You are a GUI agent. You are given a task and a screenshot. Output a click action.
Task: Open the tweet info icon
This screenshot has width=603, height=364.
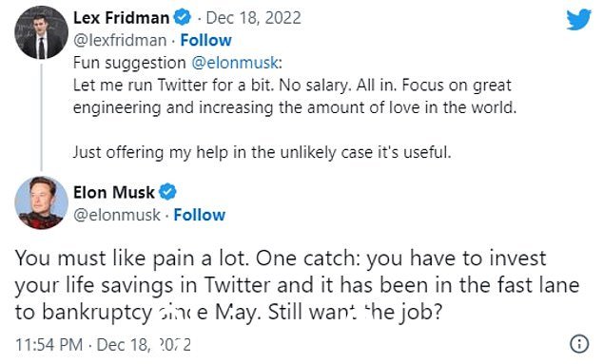[579, 344]
